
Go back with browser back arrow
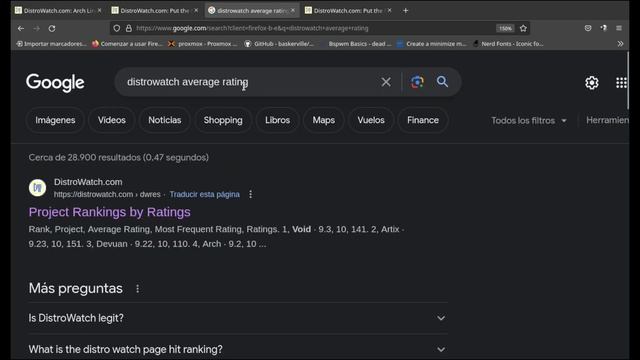pos(21,28)
